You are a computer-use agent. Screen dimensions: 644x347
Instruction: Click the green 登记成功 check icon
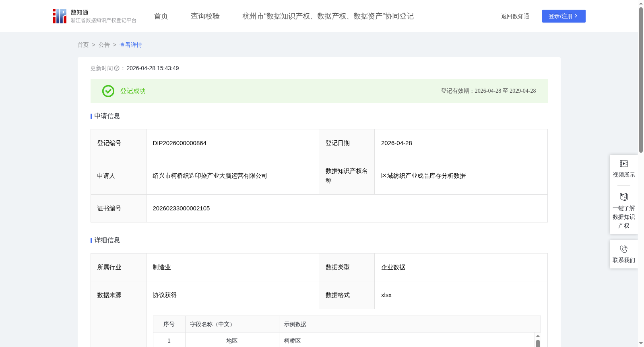pos(108,91)
